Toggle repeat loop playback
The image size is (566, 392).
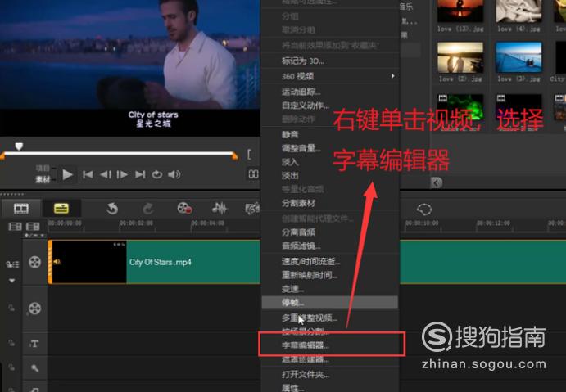[157, 175]
